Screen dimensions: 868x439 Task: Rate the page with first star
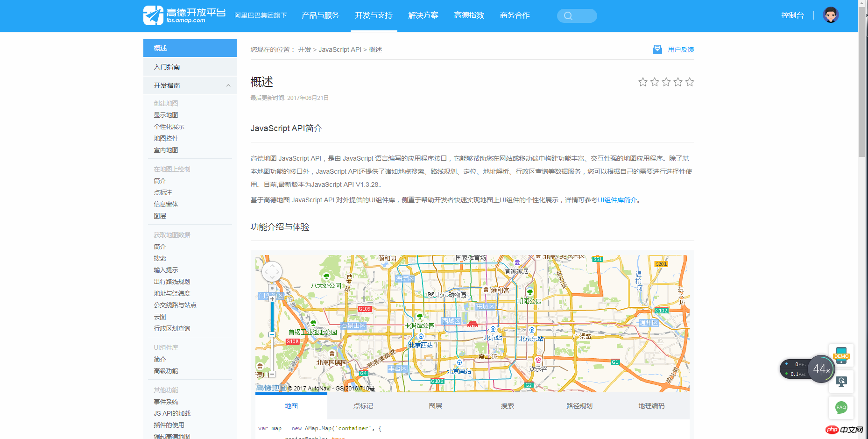pos(643,82)
